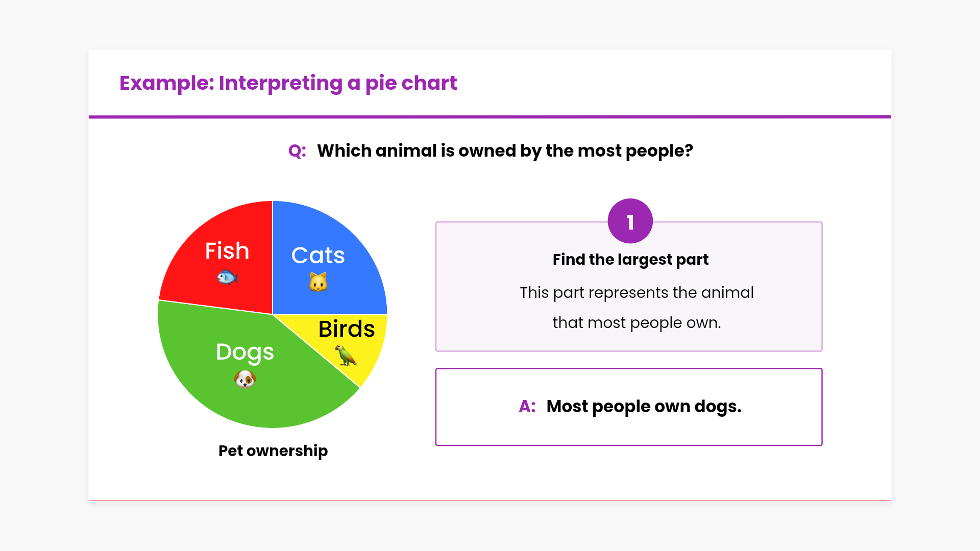Click the purple number 1 circle
Viewport: 980px width, 551px height.
click(630, 221)
